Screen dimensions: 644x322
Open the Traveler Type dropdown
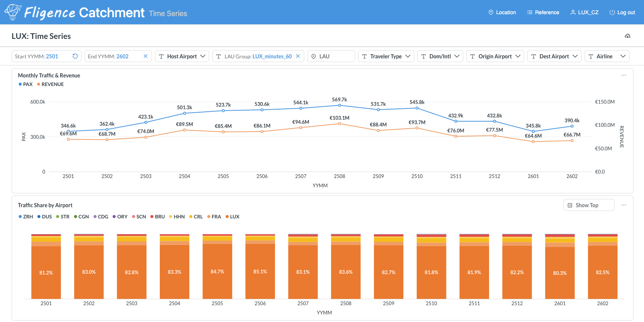(386, 56)
